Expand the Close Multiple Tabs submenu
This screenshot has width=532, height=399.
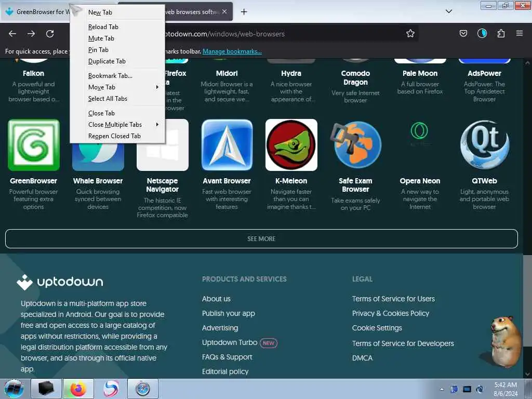(117, 125)
